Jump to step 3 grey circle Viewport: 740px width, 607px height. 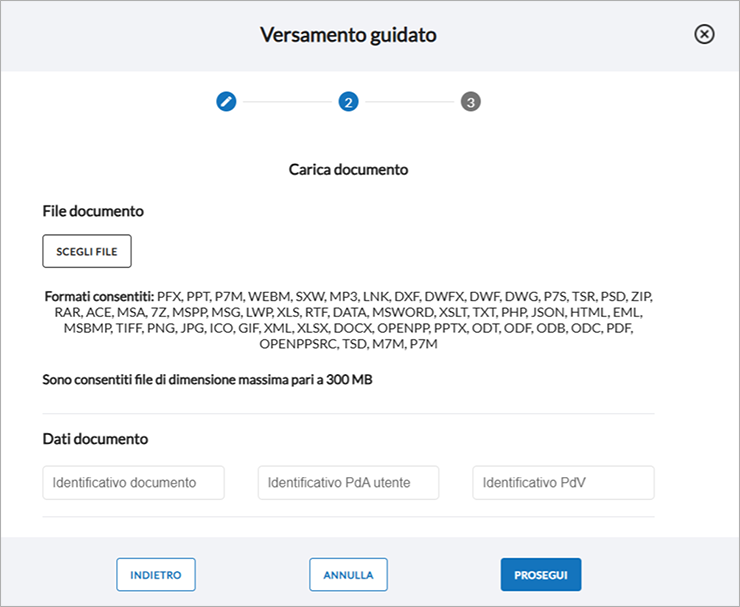tap(471, 101)
